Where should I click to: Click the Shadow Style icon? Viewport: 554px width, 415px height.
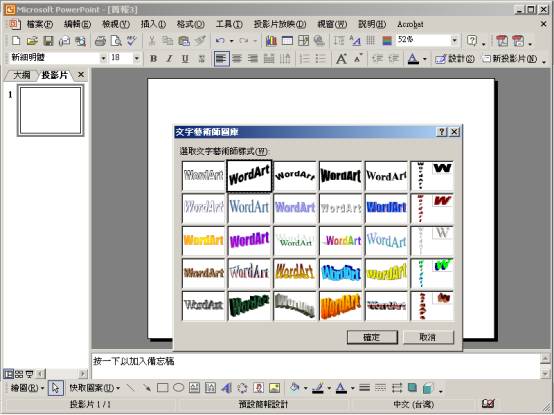pyautogui.click(x=412, y=388)
